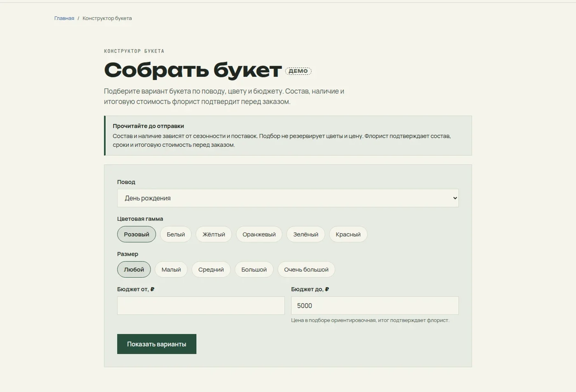
Task: Click the Бюджет до, ₽ label
Action: tap(310, 289)
